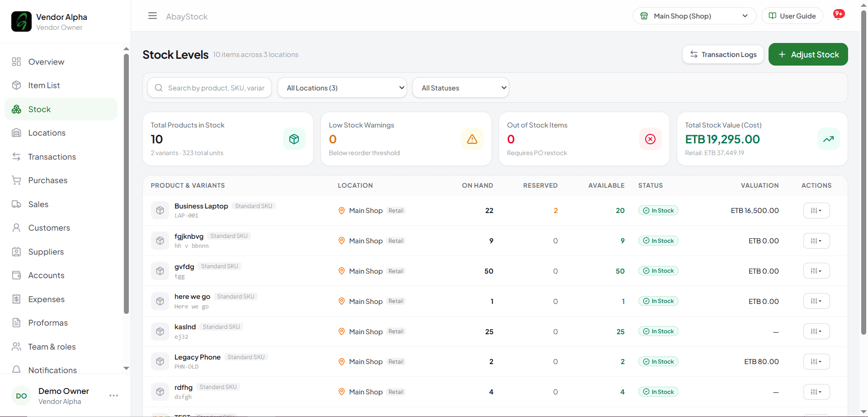The image size is (868, 417).
Task: Click the gvfdg product icon
Action: tap(160, 271)
